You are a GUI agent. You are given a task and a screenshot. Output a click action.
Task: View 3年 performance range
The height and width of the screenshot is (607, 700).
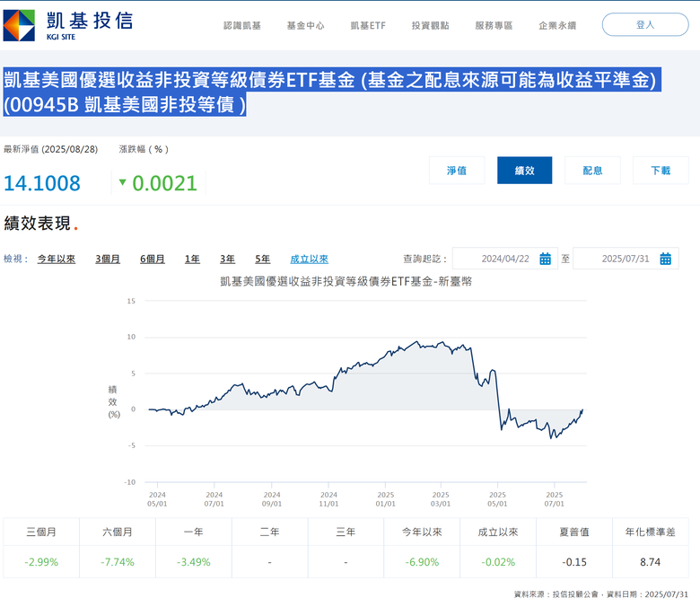coord(227,260)
